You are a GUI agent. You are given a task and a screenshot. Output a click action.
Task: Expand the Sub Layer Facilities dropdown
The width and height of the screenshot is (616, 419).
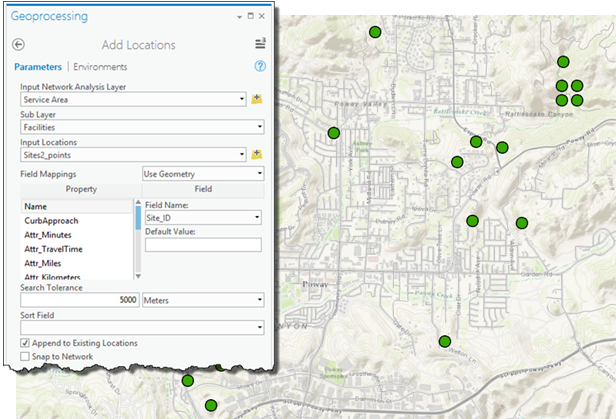pyautogui.click(x=257, y=127)
